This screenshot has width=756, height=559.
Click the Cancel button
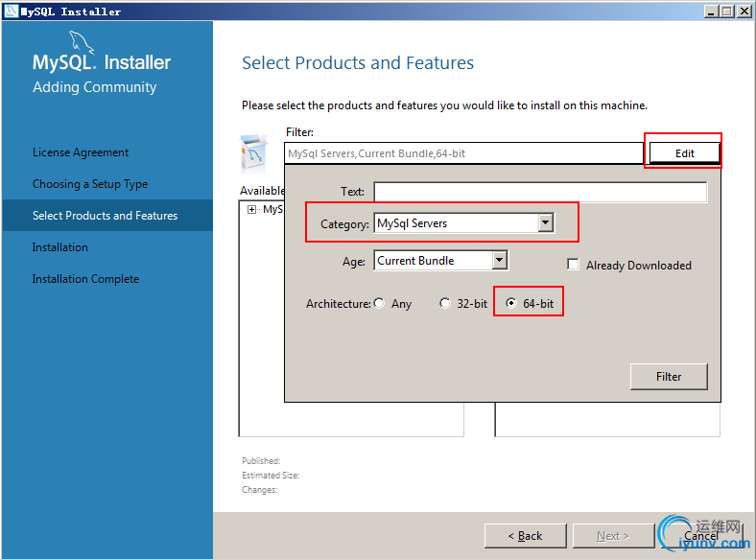tap(701, 535)
